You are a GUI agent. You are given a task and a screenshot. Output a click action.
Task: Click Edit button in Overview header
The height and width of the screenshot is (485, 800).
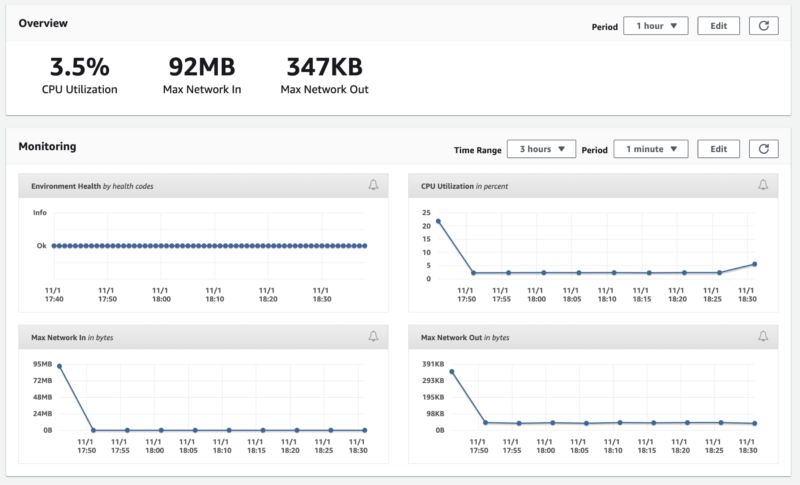coord(718,25)
